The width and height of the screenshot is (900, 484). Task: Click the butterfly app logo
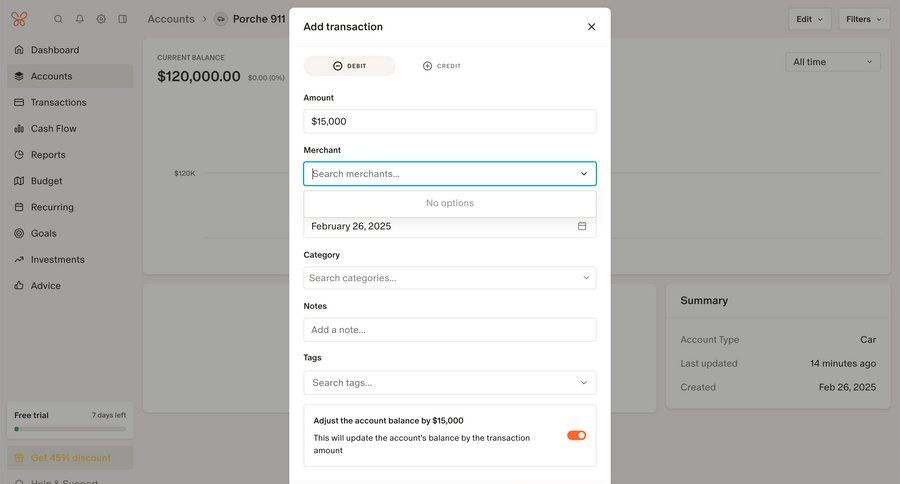click(20, 19)
